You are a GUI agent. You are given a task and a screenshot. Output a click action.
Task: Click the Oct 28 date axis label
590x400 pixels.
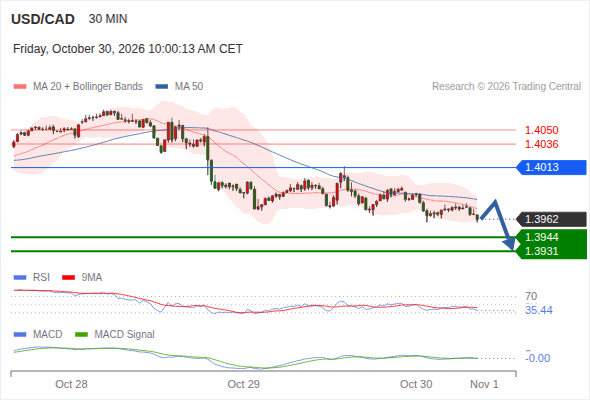(71, 384)
